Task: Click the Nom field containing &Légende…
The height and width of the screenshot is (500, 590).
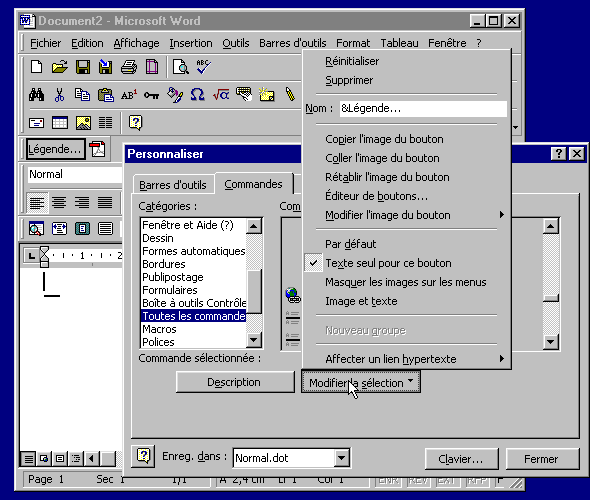Action: (423, 108)
